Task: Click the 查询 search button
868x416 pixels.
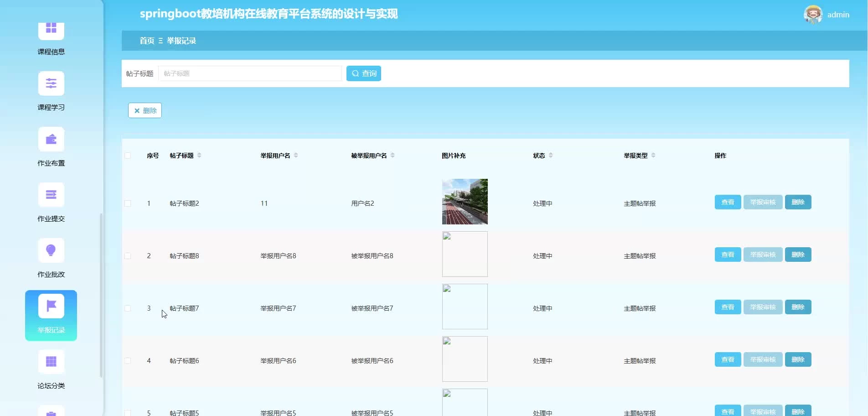Action: pyautogui.click(x=363, y=73)
